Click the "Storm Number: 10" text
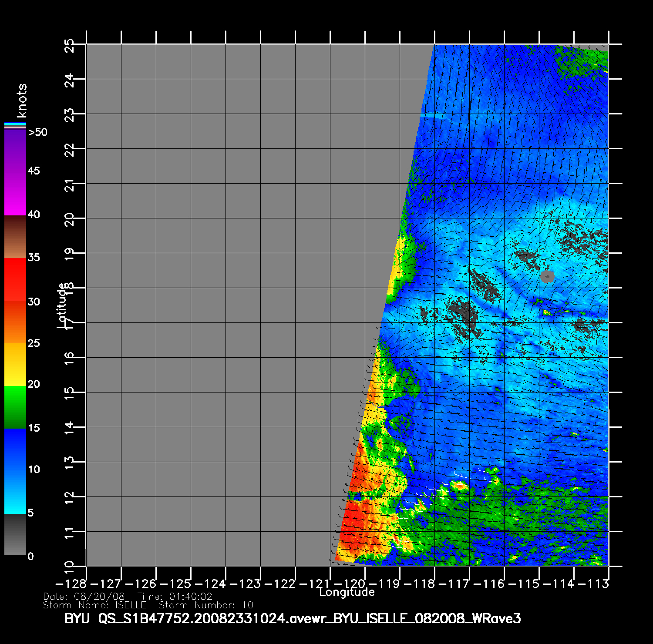Screen dimensions: 653x644 tap(206, 605)
